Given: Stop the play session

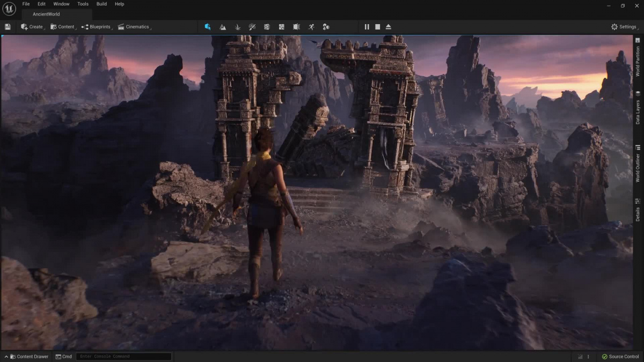Looking at the screenshot, I should click(378, 27).
